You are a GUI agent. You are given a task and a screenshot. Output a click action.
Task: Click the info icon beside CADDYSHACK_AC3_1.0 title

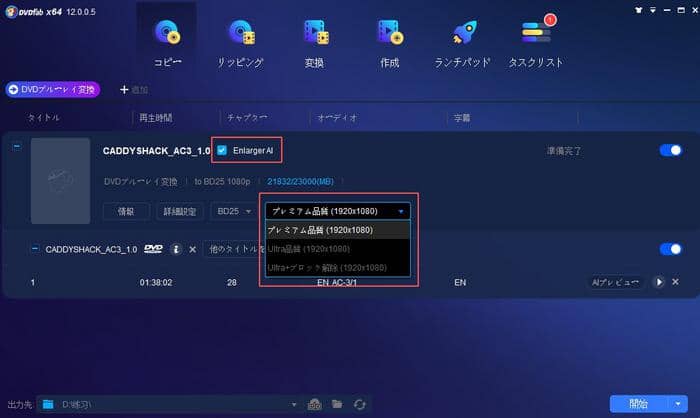point(176,249)
